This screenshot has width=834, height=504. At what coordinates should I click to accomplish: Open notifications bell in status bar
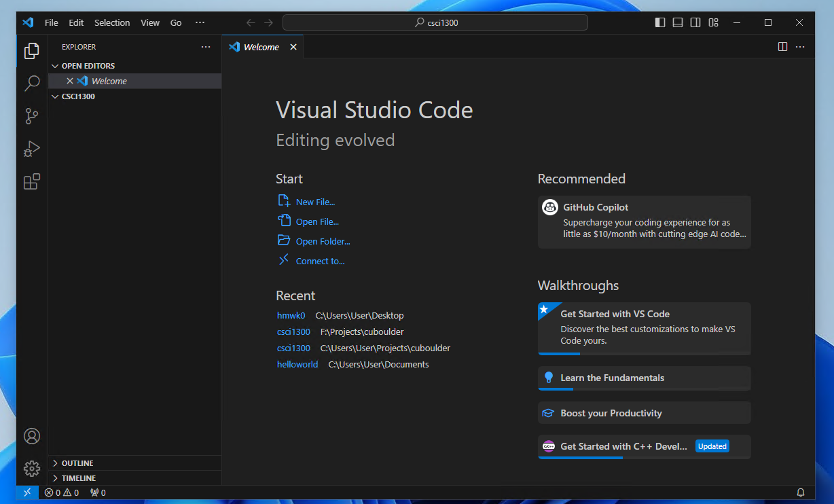pos(801,492)
